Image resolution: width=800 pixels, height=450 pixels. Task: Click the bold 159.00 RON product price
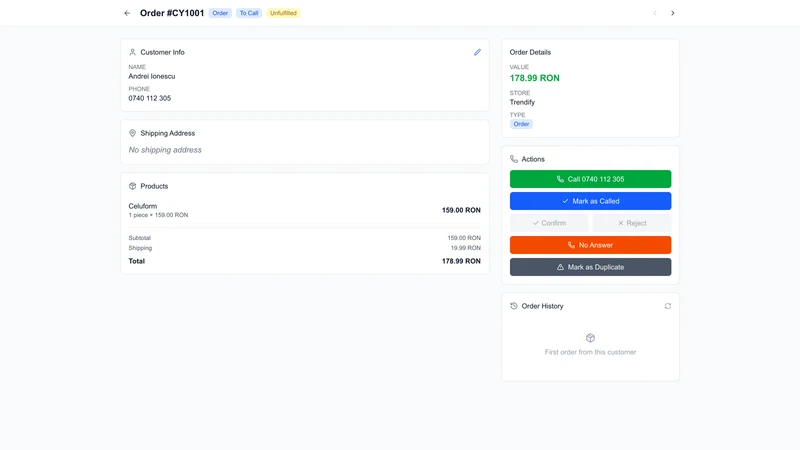461,210
